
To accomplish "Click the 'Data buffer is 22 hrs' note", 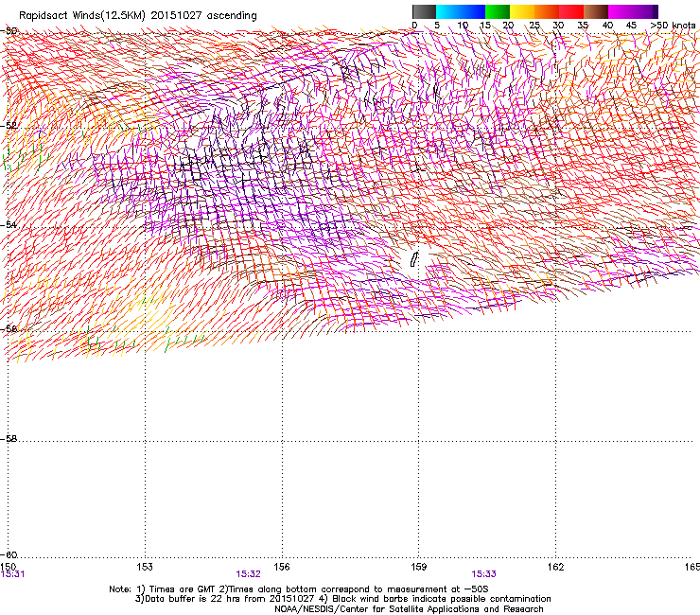I will coord(342,599).
